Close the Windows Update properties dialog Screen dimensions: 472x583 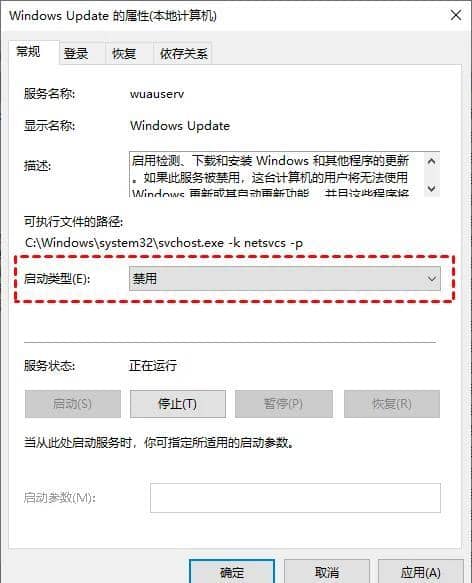pyautogui.click(x=456, y=16)
